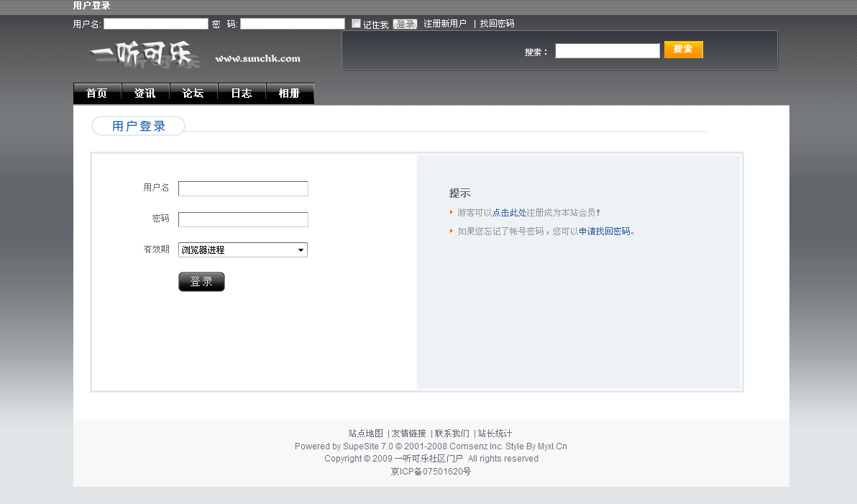Focus the top bar 密码 input field
The image size is (857, 504).
pos(293,24)
